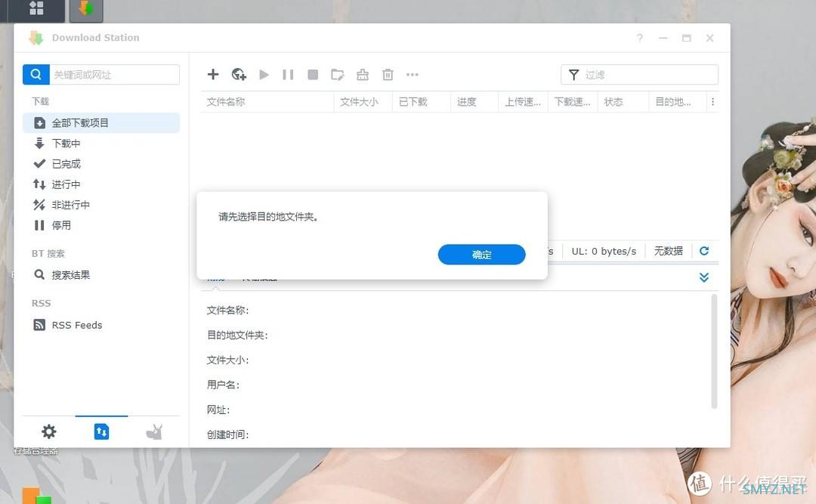Click the stop square icon in toolbar
This screenshot has height=504, width=816.
[x=313, y=74]
